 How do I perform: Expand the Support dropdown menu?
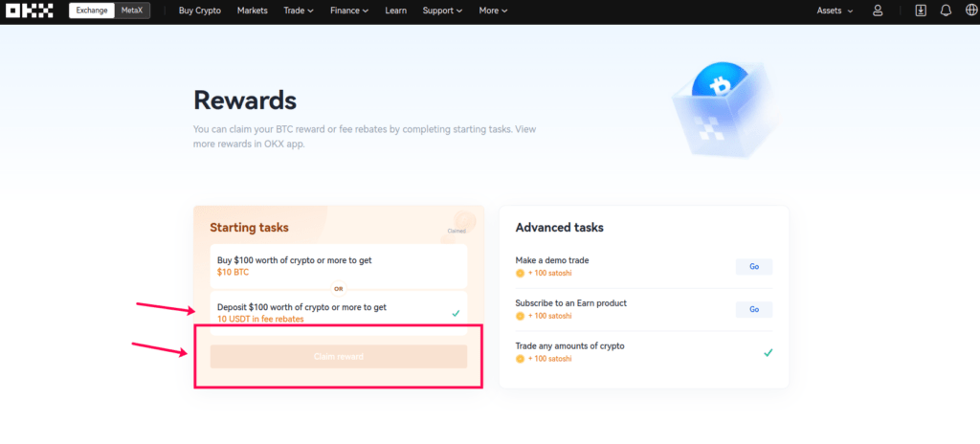tap(442, 11)
